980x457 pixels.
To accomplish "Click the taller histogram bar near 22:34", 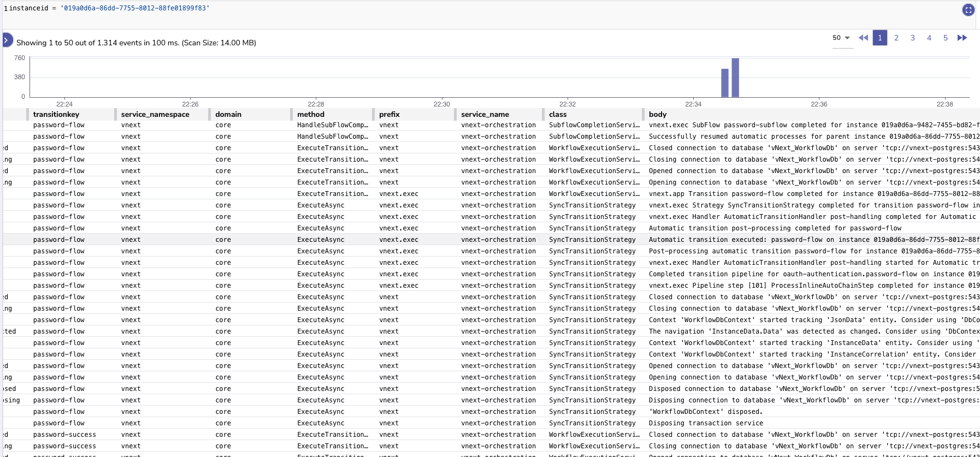I will (x=735, y=78).
